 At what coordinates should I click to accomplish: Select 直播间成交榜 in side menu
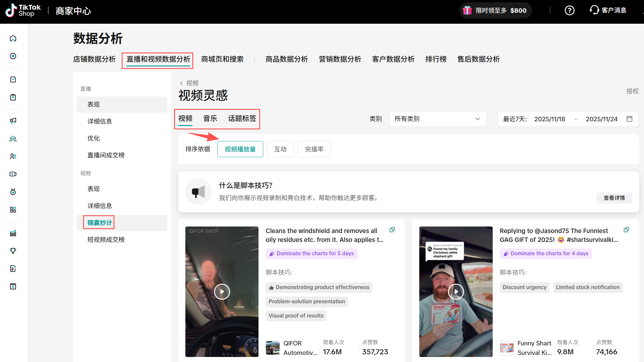122,155
